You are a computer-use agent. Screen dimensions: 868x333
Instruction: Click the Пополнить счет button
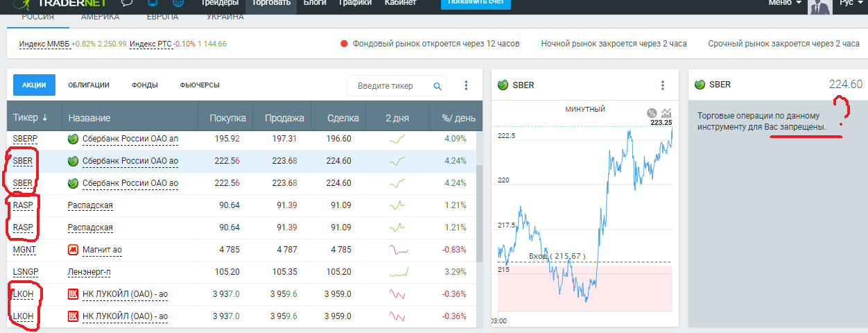pyautogui.click(x=476, y=3)
